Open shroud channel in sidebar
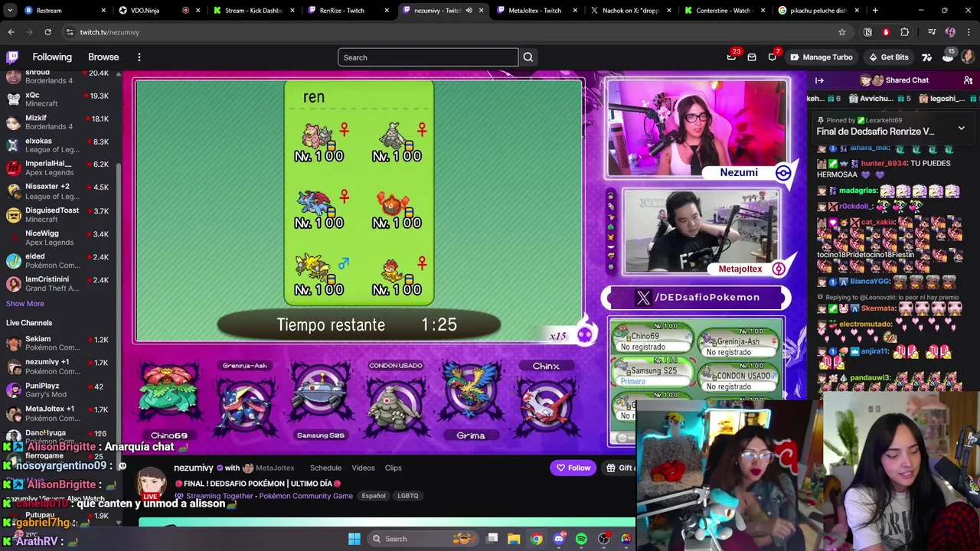This screenshot has width=980, height=551. point(58,77)
